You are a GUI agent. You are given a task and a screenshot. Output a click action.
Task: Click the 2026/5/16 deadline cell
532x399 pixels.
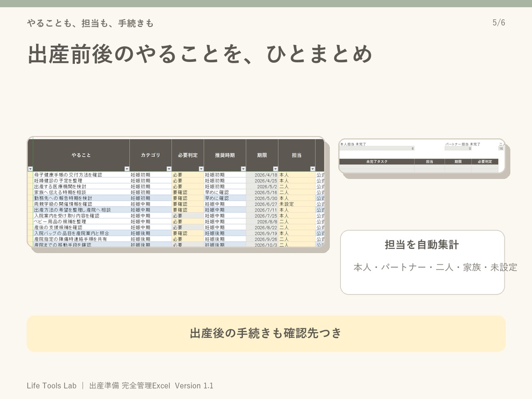pyautogui.click(x=262, y=192)
